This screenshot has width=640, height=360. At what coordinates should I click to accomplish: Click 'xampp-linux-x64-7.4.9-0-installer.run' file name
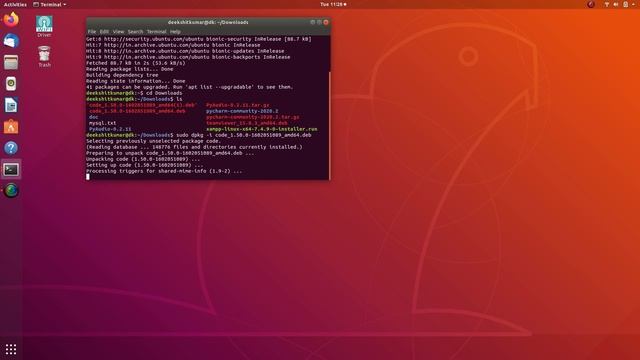[262, 129]
